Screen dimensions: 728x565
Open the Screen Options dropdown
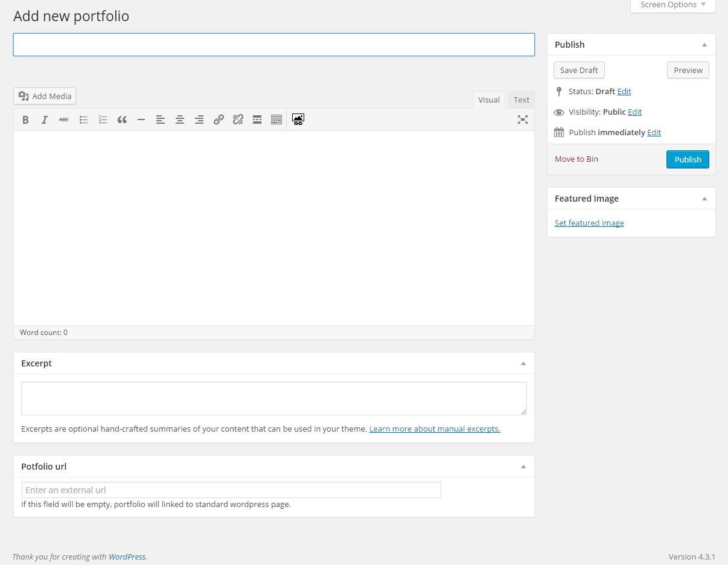(673, 5)
